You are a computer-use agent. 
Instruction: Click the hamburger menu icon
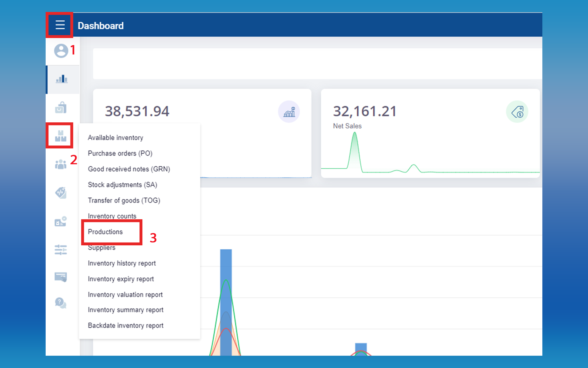(60, 25)
